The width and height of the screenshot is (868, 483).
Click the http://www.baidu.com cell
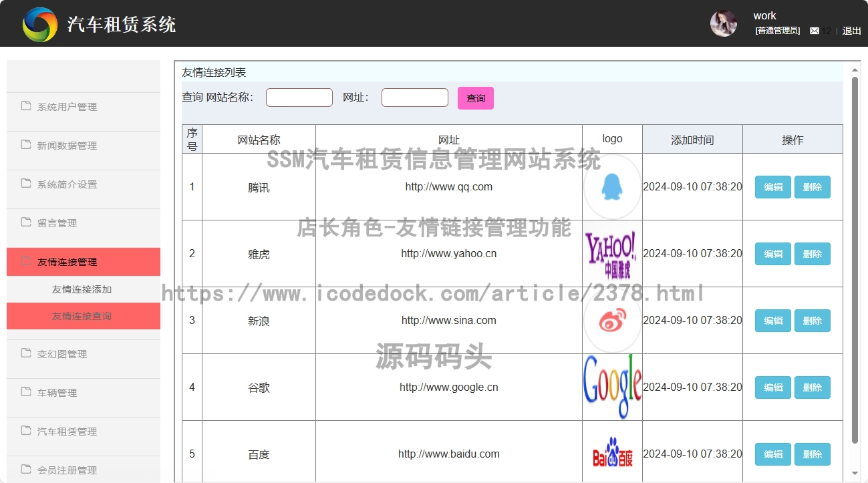pos(449,452)
